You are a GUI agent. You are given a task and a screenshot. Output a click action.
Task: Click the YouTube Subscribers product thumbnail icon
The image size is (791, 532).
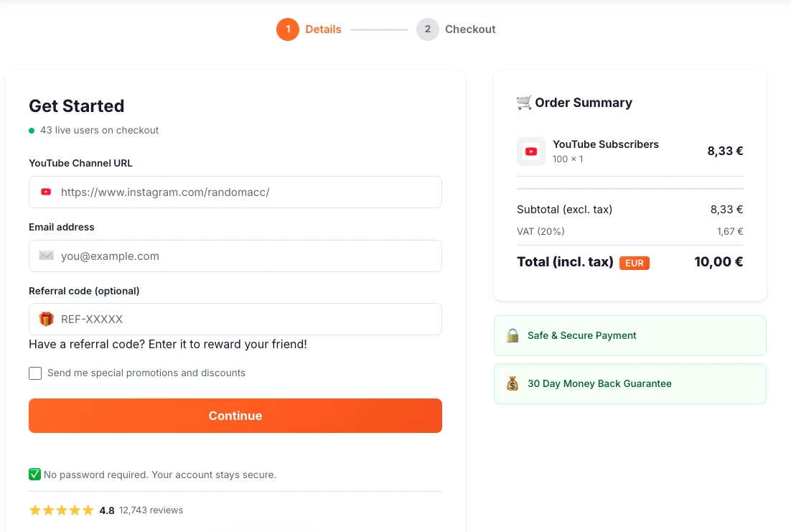(x=531, y=151)
